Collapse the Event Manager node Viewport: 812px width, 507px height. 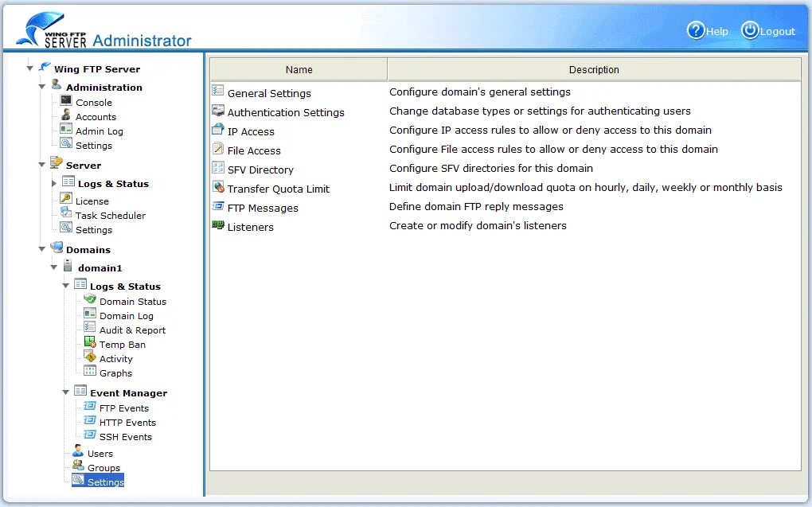[x=66, y=392]
